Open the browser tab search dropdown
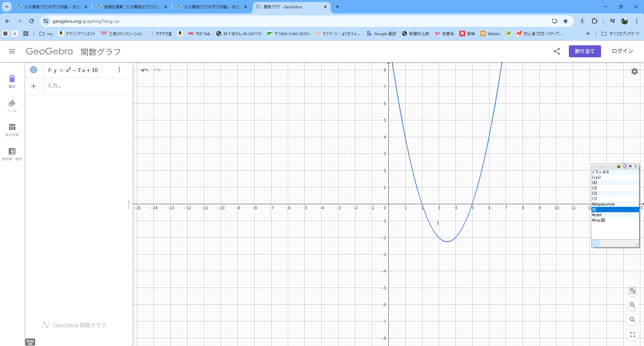 point(6,7)
